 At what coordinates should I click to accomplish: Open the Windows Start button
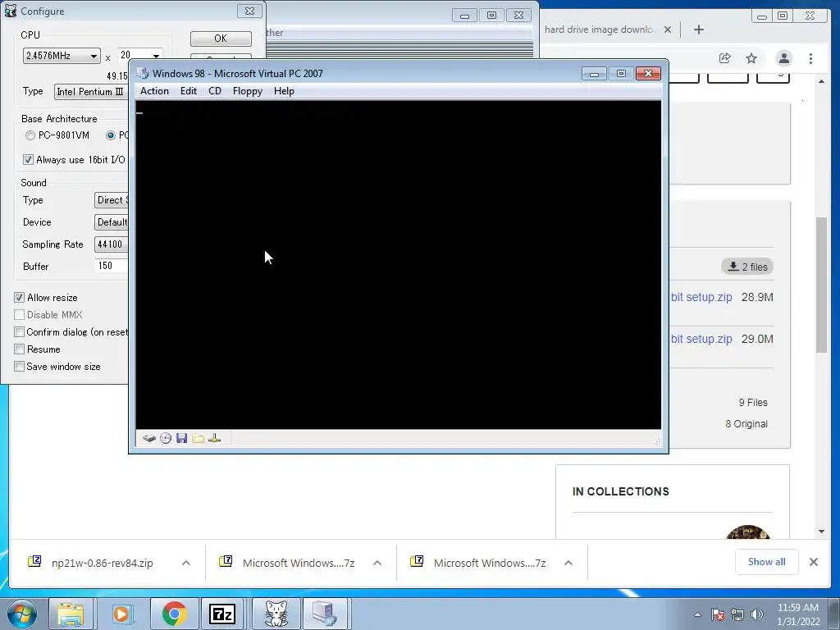click(x=22, y=614)
